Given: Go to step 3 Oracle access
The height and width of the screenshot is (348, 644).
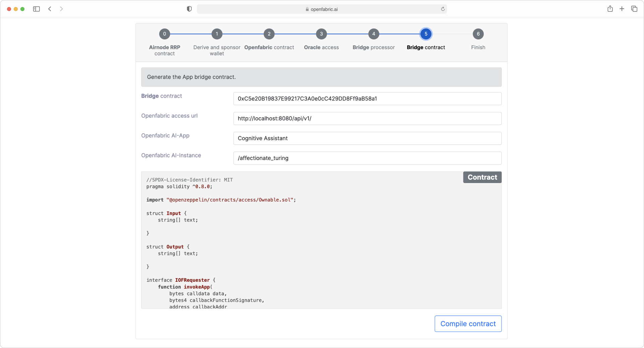Looking at the screenshot, I should (321, 34).
